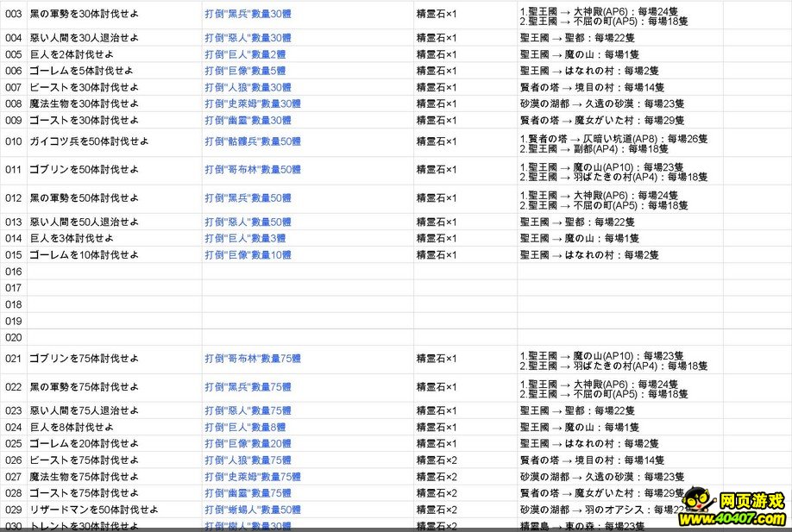Click the 魔女がいた村 location in row 009
This screenshot has height=532, width=792.
pyautogui.click(x=602, y=120)
